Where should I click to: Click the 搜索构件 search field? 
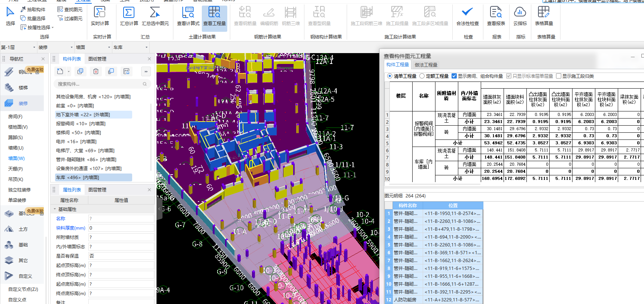(102, 84)
